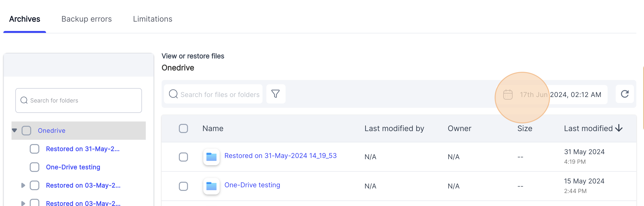The image size is (644, 206).
Task: Sort by the Last modified column
Action: (x=588, y=128)
